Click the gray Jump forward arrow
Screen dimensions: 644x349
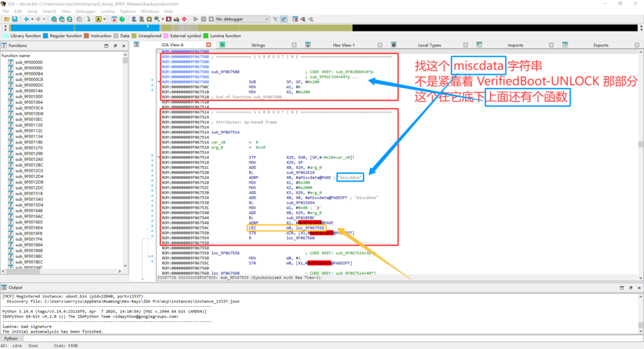tap(38, 19)
